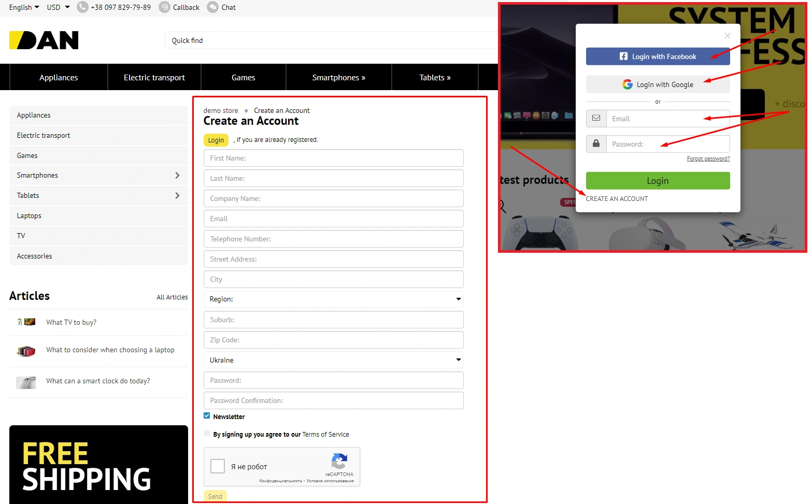This screenshot has height=504, width=812.
Task: Open the Appliances top menu
Action: [x=59, y=77]
